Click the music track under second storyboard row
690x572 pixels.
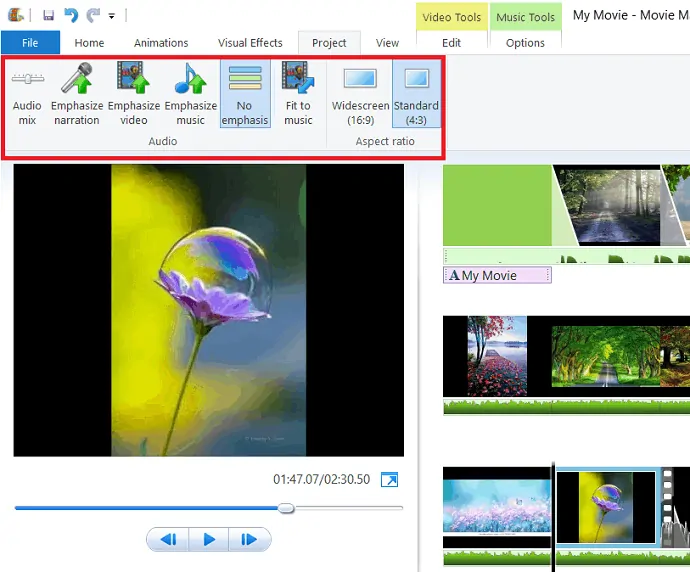tap(566, 407)
